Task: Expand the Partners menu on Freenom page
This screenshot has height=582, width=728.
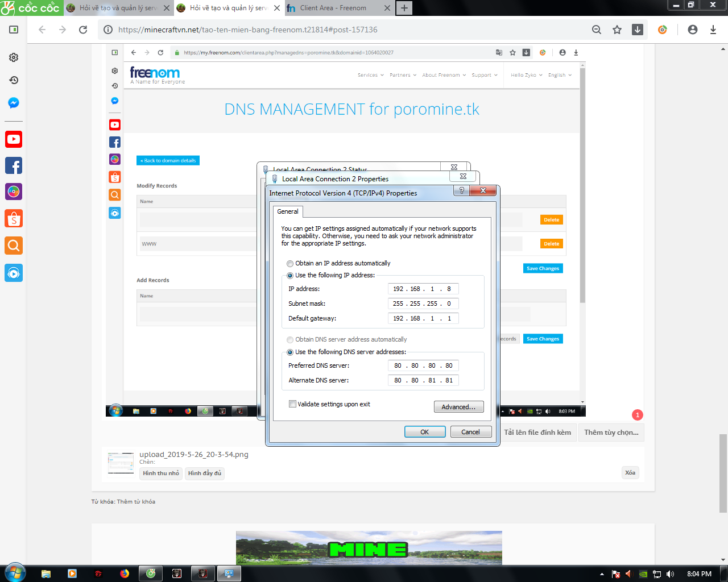Action: (x=403, y=75)
